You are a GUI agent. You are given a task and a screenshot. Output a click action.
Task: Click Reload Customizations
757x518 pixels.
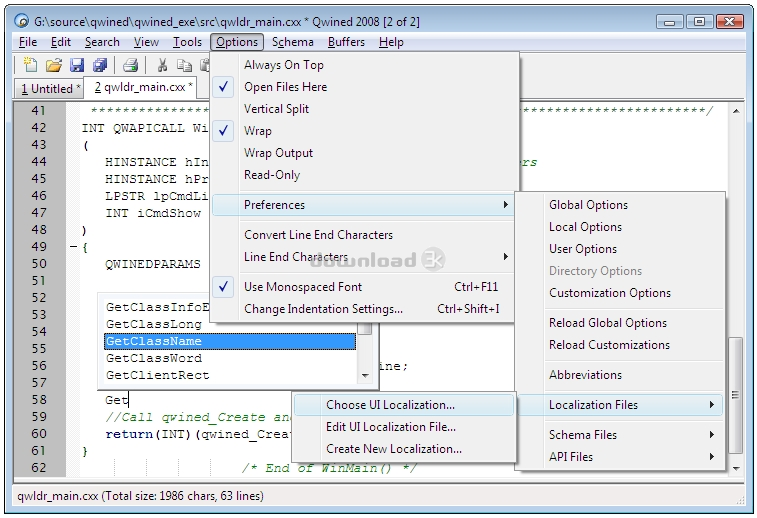coord(620,345)
